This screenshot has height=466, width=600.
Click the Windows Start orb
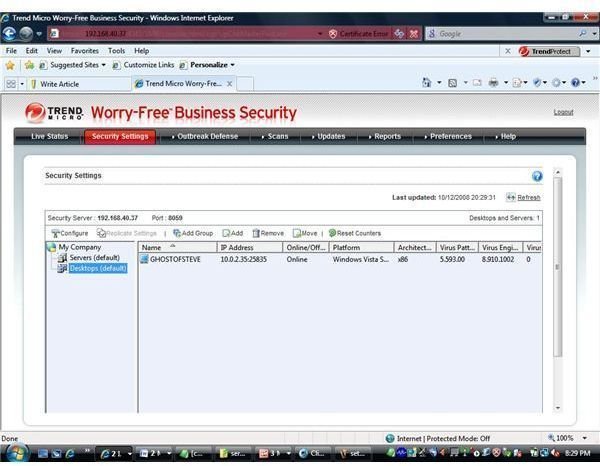click(x=15, y=454)
